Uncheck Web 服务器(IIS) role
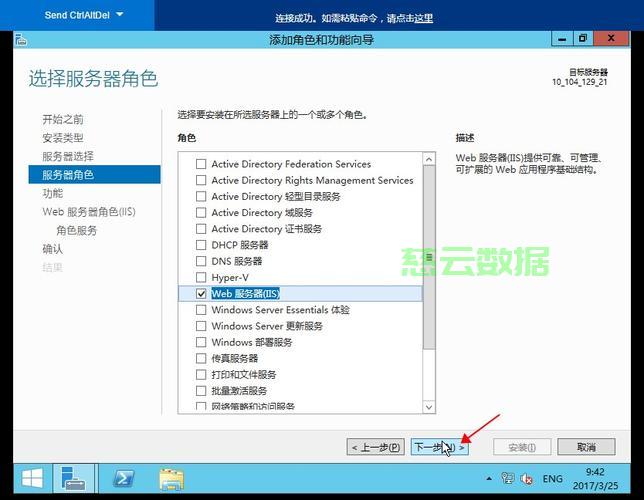The width and height of the screenshot is (644, 500). (x=201, y=293)
